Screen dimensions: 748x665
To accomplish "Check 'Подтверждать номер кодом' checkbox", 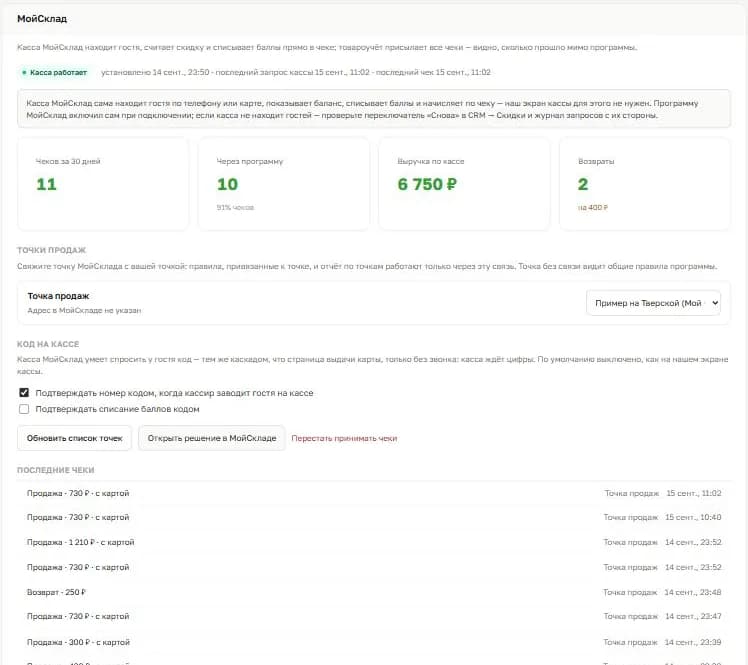I will click(x=24, y=393).
